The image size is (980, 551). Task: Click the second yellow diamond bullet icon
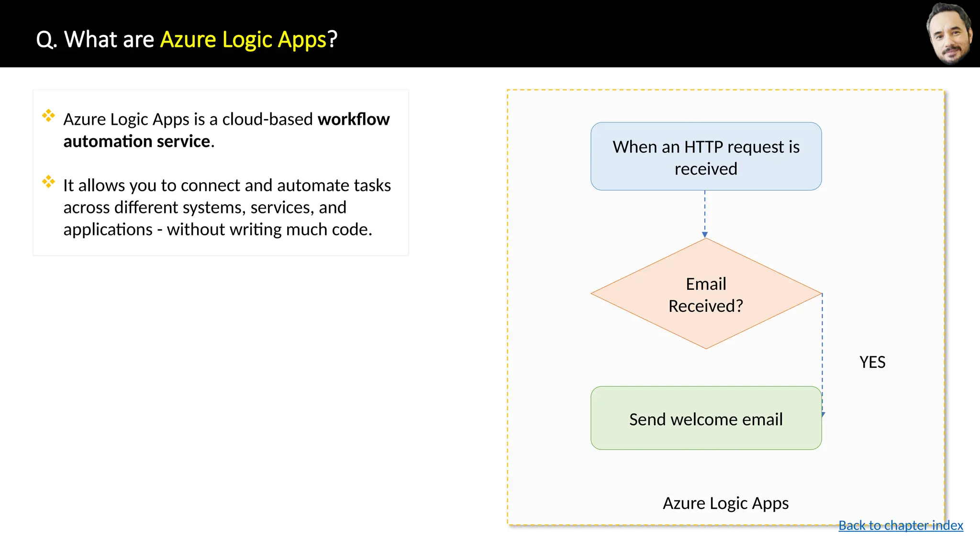tap(48, 181)
